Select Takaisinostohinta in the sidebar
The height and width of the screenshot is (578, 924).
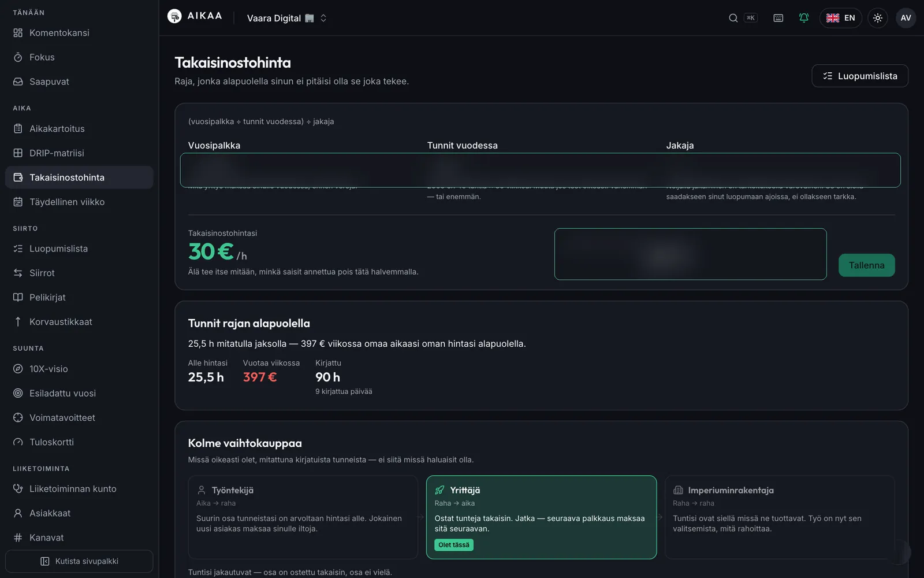pos(79,177)
